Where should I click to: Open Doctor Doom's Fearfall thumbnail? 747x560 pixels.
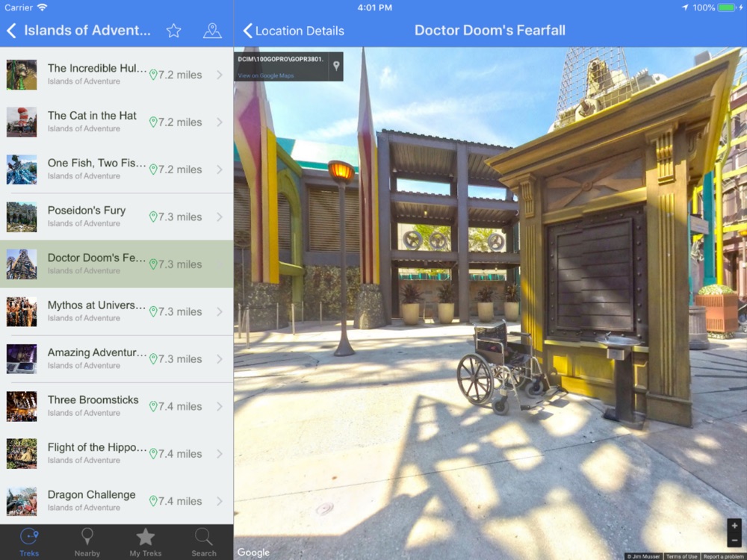coord(22,264)
